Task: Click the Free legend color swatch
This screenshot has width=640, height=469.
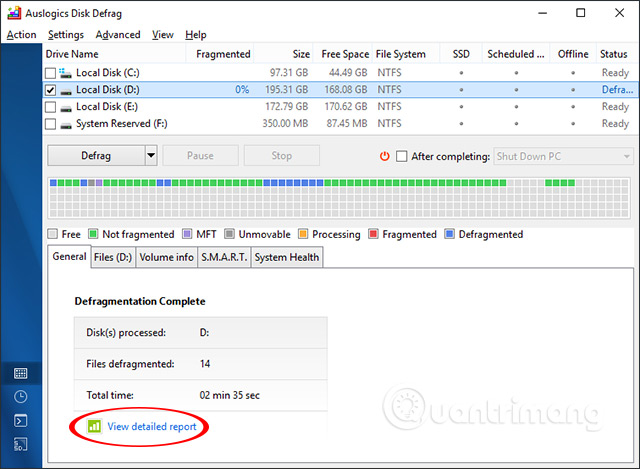Action: coord(52,234)
